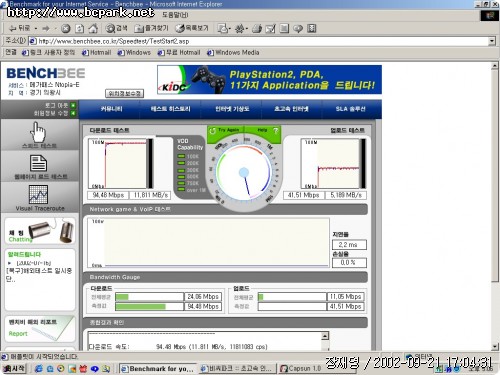Click the page scrollbar up arrow

click(495, 66)
